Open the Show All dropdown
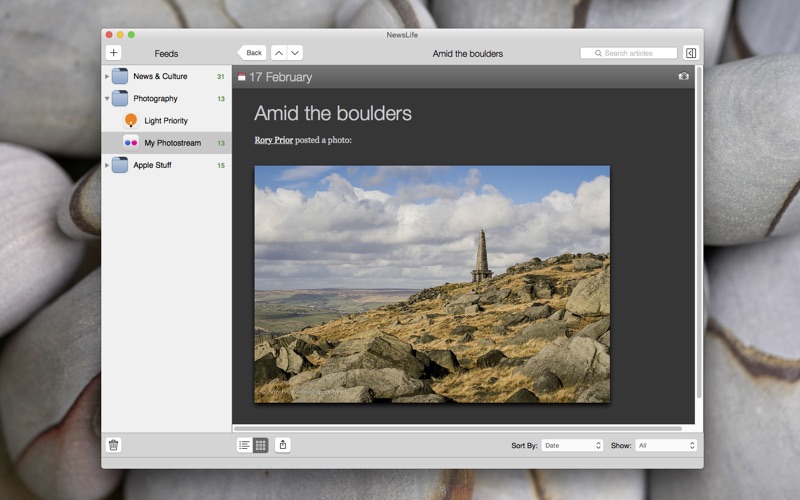The width and height of the screenshot is (800, 500). coord(666,445)
